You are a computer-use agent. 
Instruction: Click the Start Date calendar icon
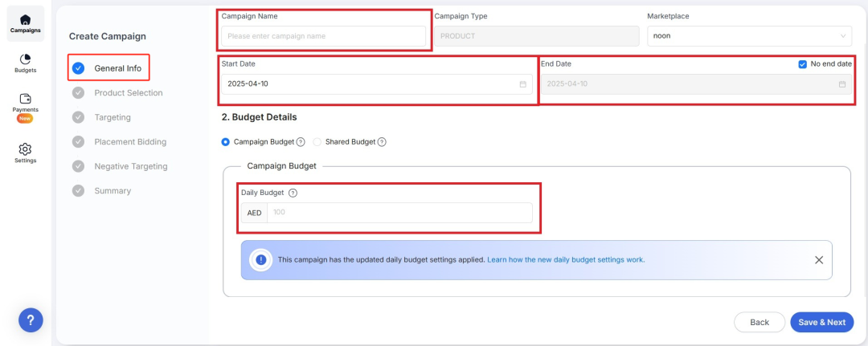[522, 84]
